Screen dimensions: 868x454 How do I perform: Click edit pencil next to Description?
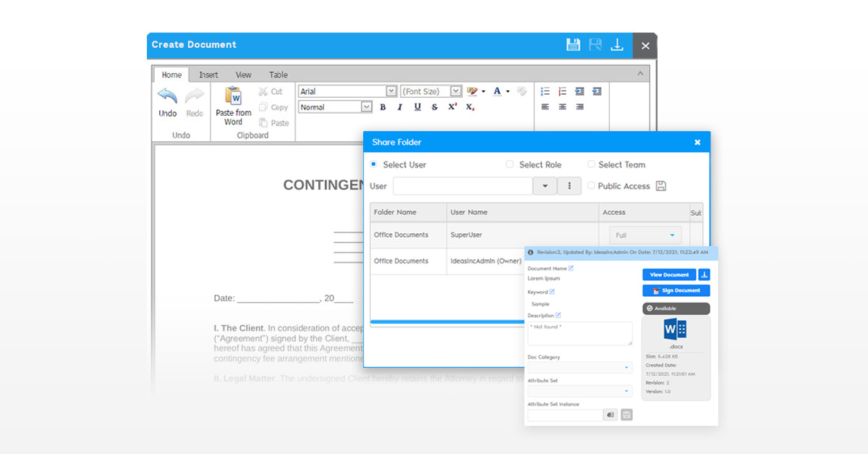coord(558,316)
